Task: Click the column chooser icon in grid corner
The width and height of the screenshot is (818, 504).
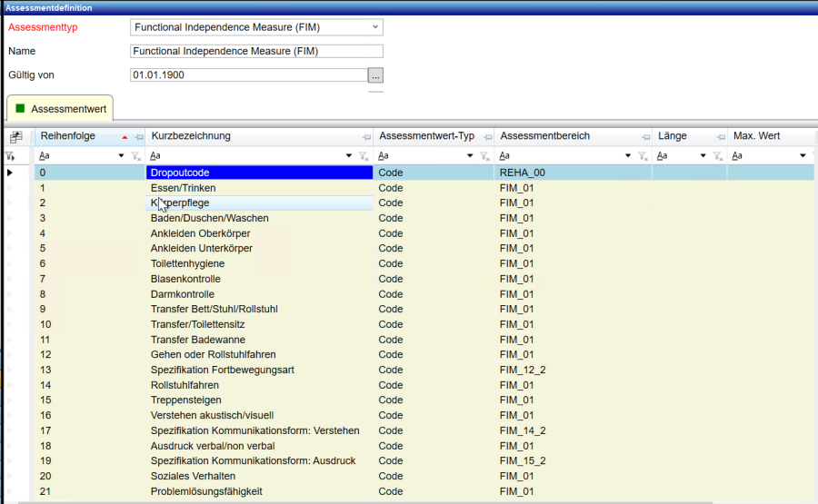Action: tap(15, 137)
